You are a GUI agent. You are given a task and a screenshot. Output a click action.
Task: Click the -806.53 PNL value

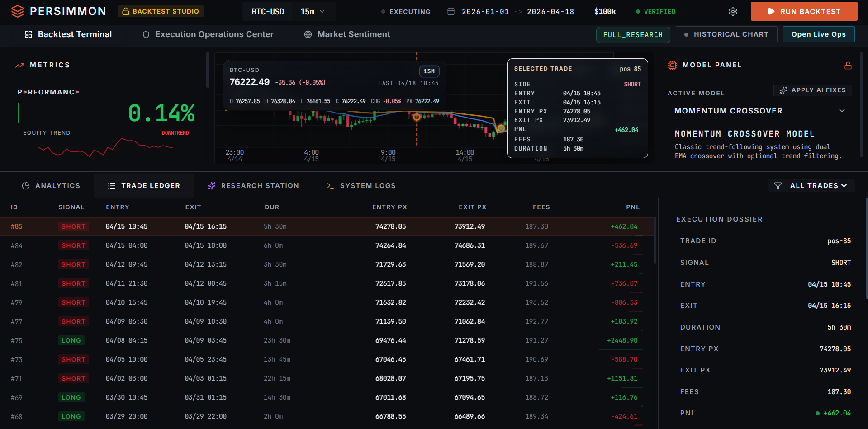pos(624,302)
